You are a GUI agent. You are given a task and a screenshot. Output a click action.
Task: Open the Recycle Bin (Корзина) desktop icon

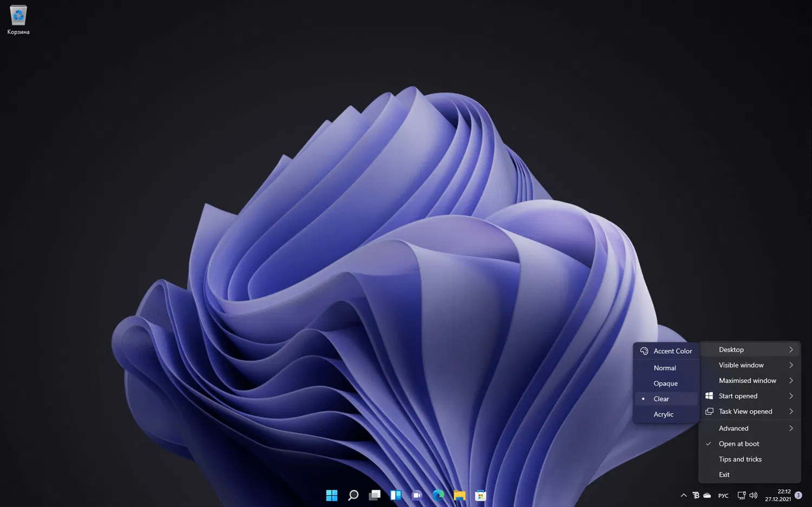click(18, 20)
